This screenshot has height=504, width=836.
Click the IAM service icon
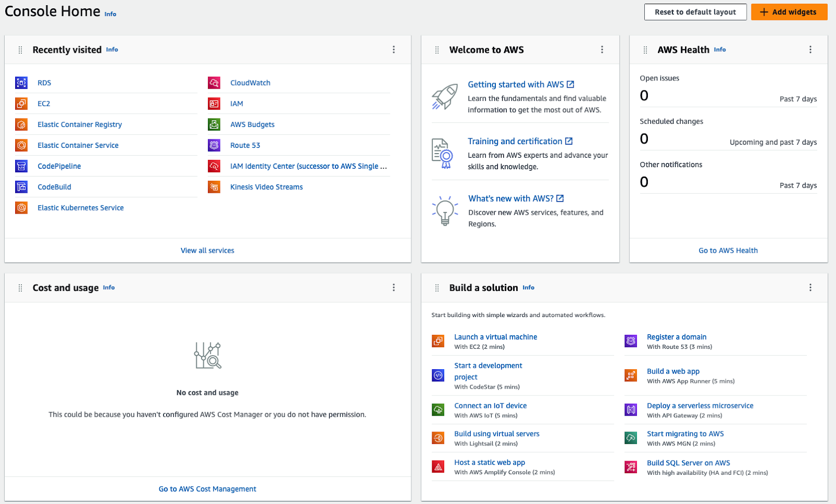pyautogui.click(x=214, y=103)
